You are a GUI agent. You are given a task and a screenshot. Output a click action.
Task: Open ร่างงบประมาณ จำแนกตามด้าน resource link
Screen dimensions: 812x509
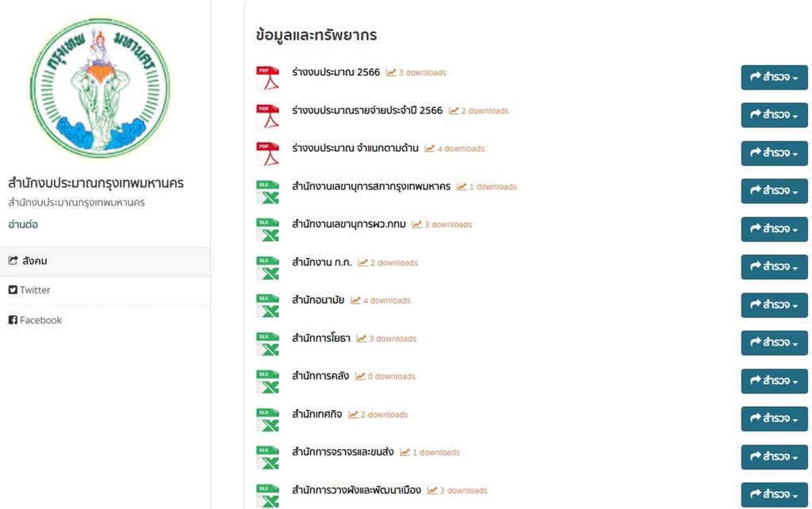(355, 148)
